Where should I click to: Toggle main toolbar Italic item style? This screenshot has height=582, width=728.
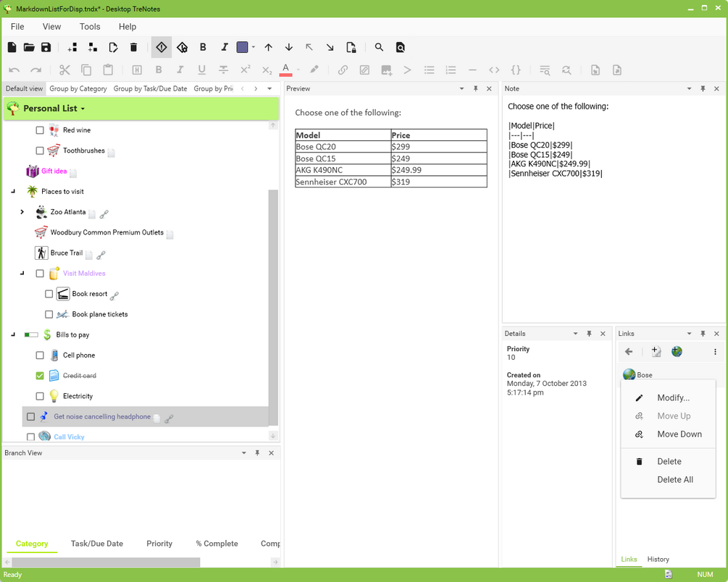click(x=225, y=47)
